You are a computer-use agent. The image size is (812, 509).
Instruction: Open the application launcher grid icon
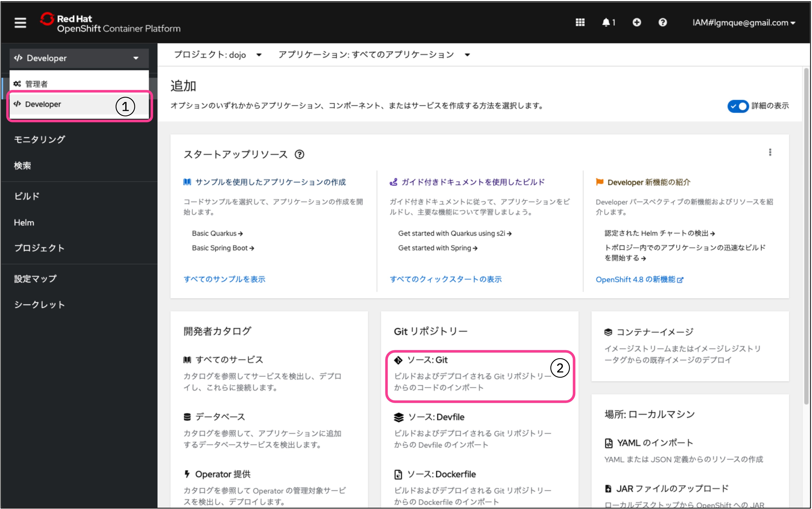[x=580, y=23]
